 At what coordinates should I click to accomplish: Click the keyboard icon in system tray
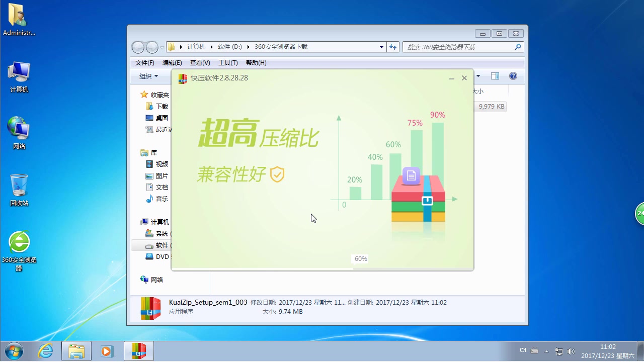click(534, 351)
